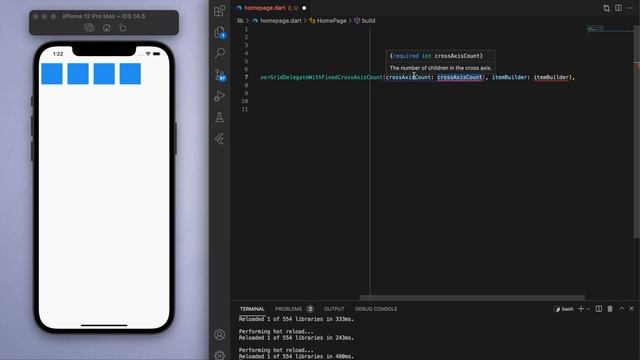The width and height of the screenshot is (640, 360).
Task: Open the Accounts menu icon
Action: pyautogui.click(x=220, y=335)
